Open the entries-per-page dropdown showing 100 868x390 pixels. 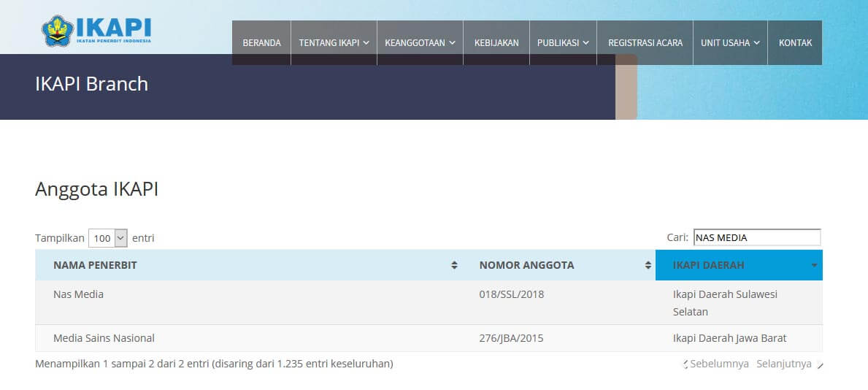(x=108, y=238)
